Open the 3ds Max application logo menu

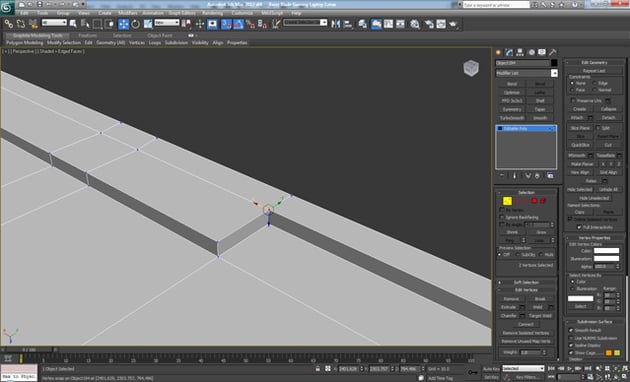[7, 8]
